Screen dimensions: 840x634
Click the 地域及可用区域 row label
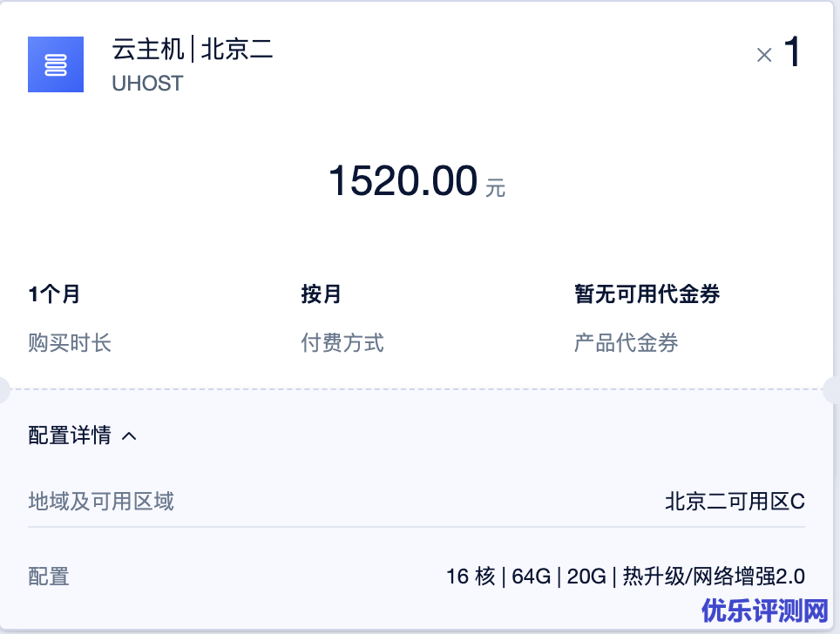(x=101, y=502)
